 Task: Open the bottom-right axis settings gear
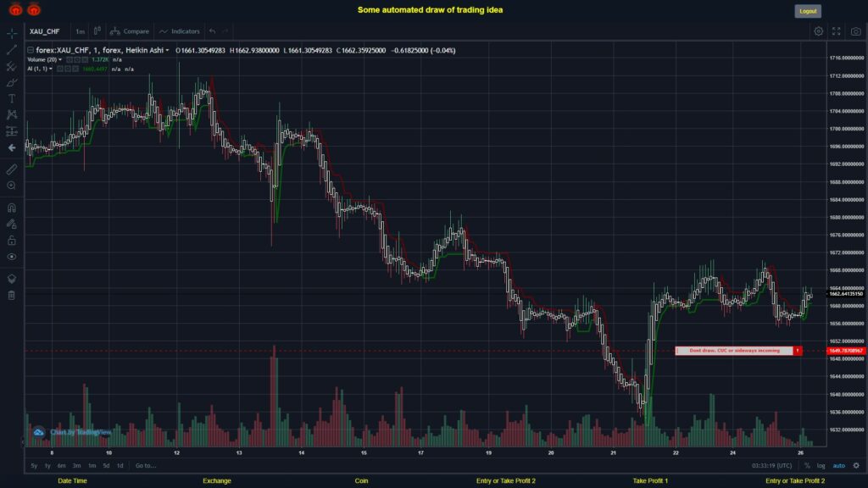[856, 465]
